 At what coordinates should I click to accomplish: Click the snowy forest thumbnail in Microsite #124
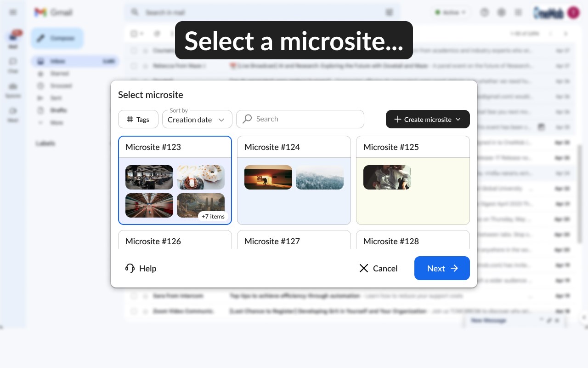point(320,177)
